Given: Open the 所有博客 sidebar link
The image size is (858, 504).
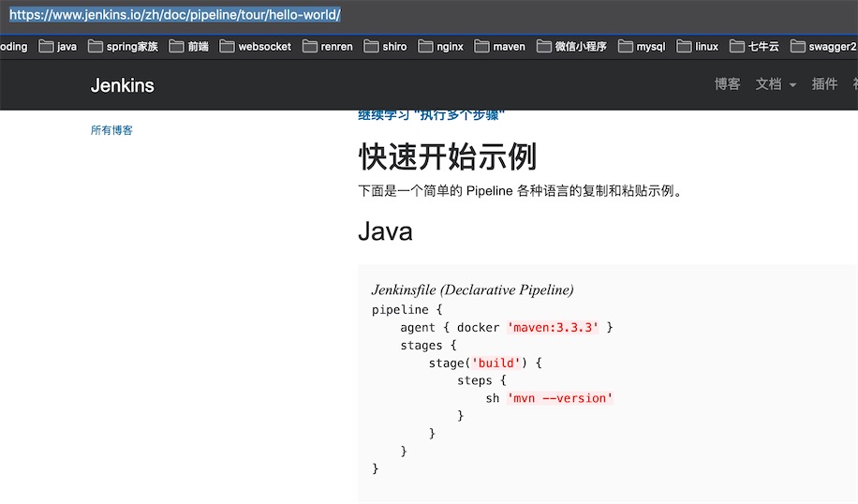Looking at the screenshot, I should click(x=111, y=130).
